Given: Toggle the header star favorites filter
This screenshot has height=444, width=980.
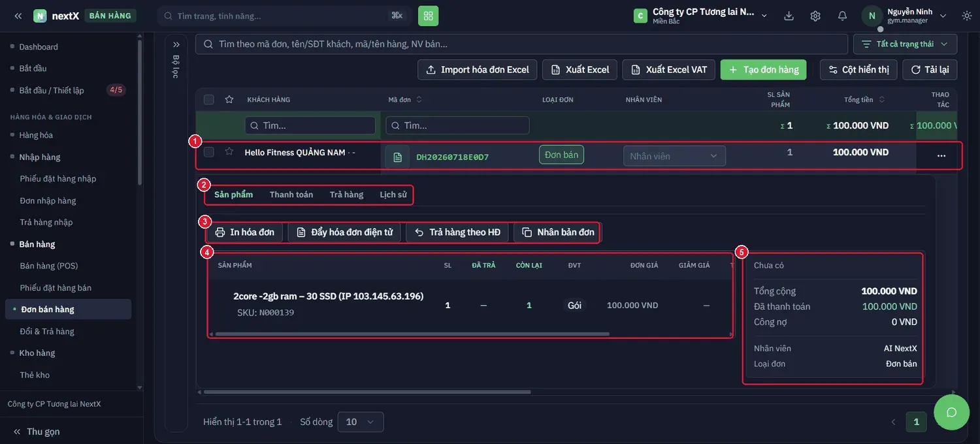Looking at the screenshot, I should point(229,100).
